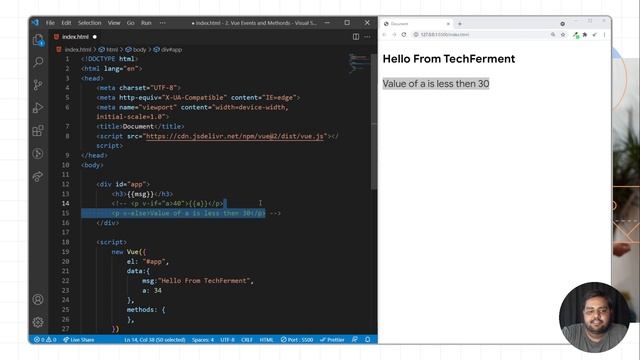
Task: Close the Document tab in Chrome
Action: tap(448, 24)
